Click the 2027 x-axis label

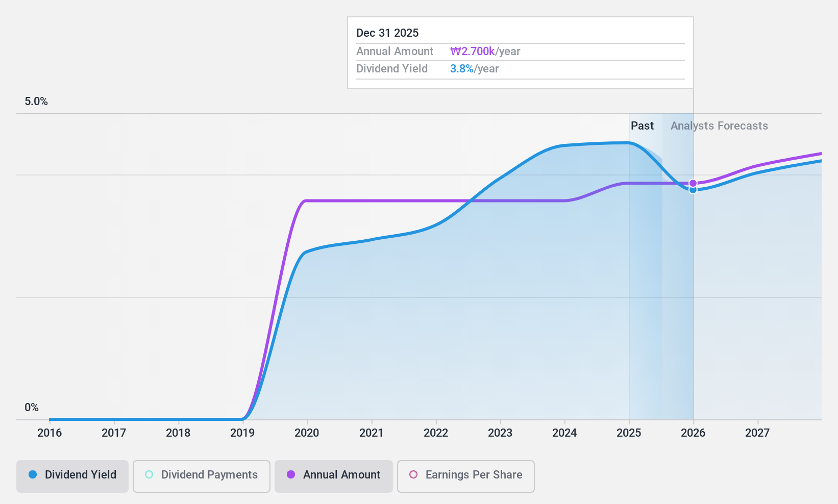tap(757, 433)
